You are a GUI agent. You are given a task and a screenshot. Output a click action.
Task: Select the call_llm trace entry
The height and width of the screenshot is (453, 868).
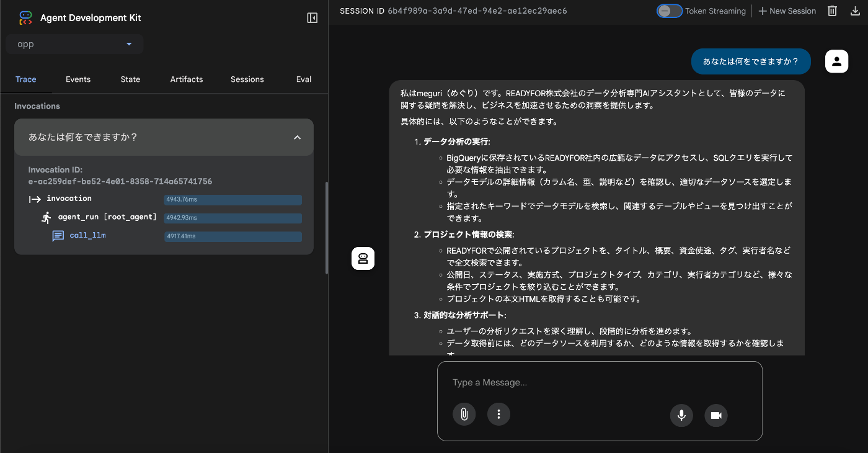pyautogui.click(x=87, y=236)
